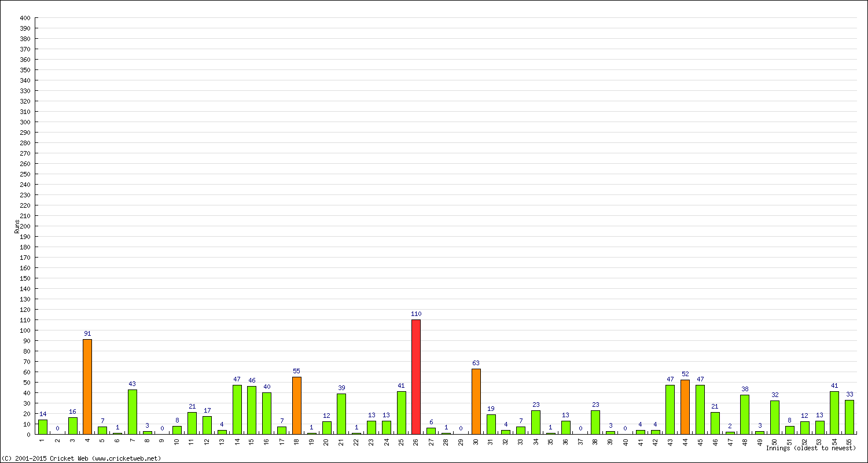Click the value label 19 above innings 31

click(491, 409)
